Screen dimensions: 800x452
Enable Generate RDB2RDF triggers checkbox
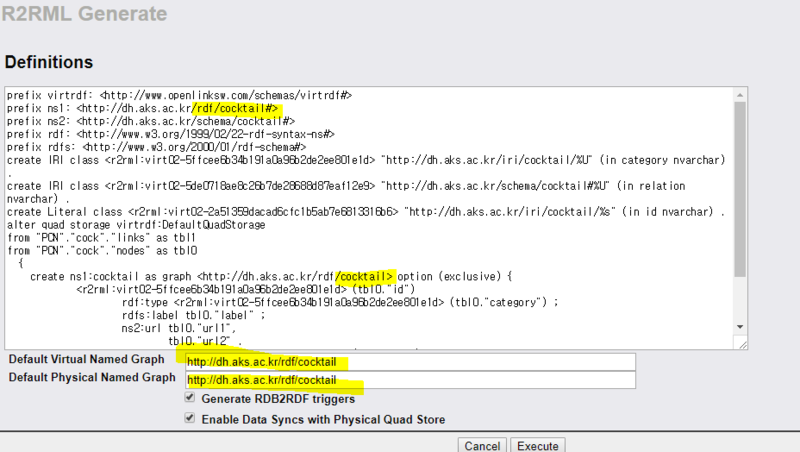click(190, 398)
